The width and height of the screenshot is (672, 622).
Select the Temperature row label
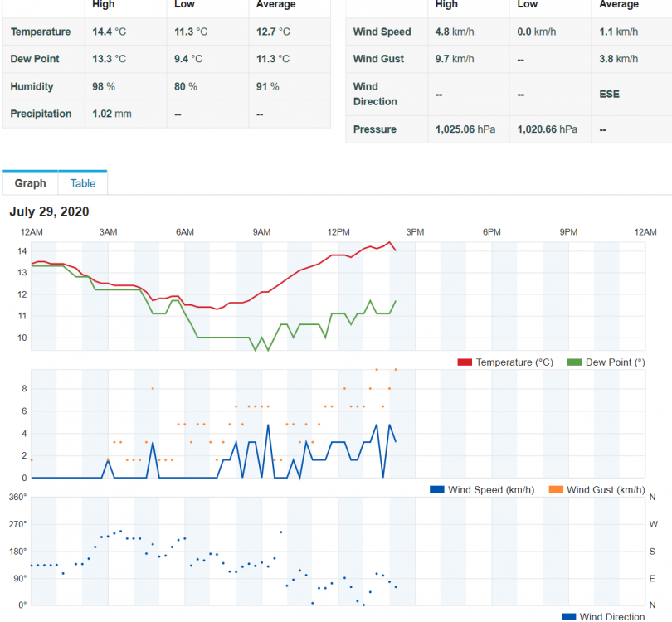41,32
